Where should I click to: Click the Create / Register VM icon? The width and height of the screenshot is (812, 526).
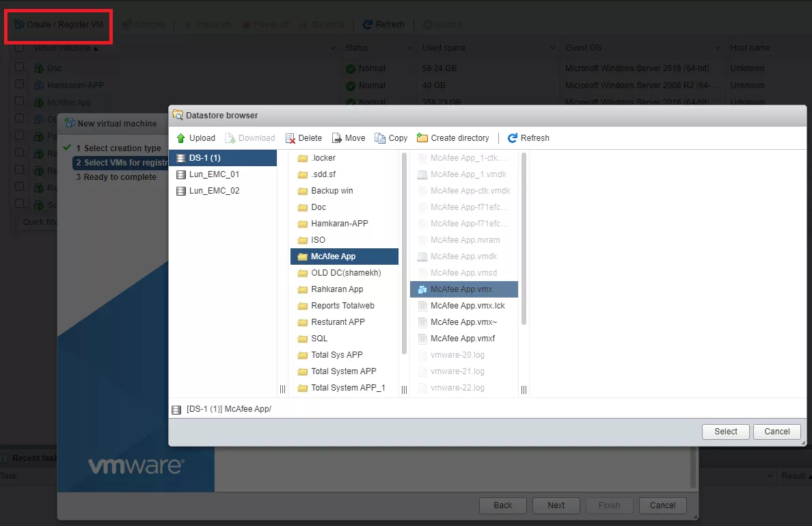(19, 25)
